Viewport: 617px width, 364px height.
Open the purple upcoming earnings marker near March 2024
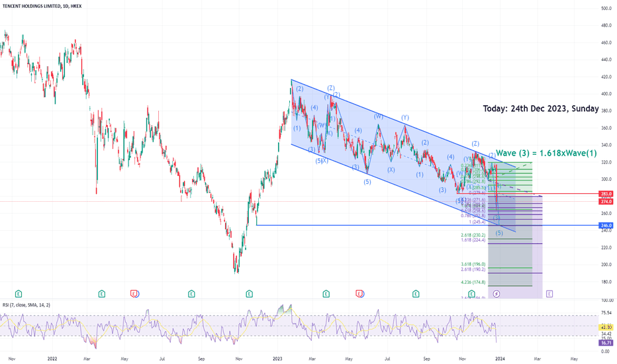click(x=549, y=294)
